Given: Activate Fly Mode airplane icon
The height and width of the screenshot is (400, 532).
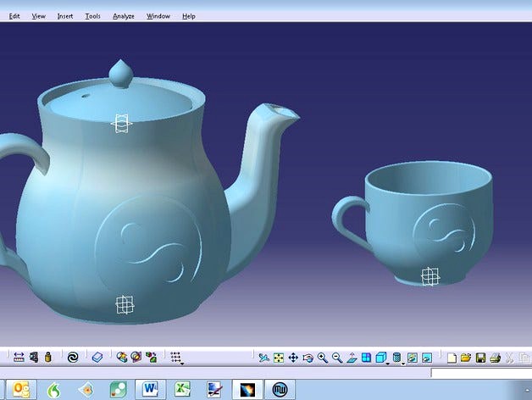Looking at the screenshot, I should (263, 358).
